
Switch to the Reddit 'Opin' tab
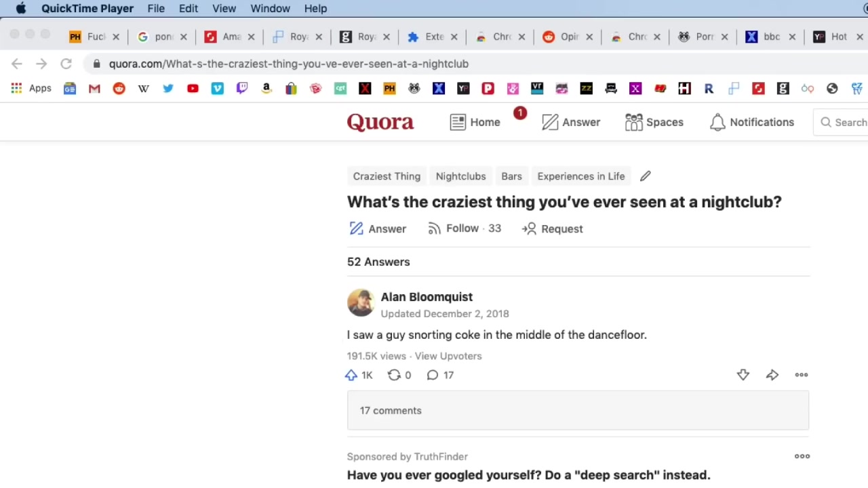click(568, 37)
